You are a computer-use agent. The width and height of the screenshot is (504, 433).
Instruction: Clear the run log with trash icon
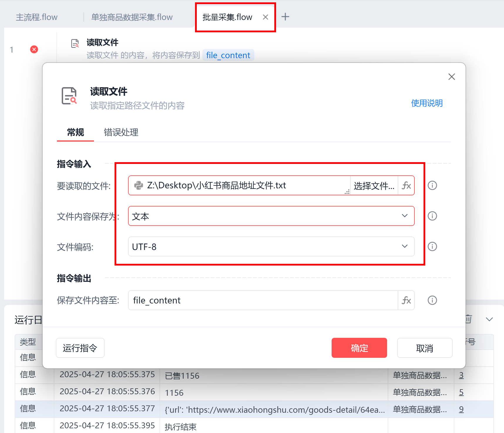coord(469,319)
